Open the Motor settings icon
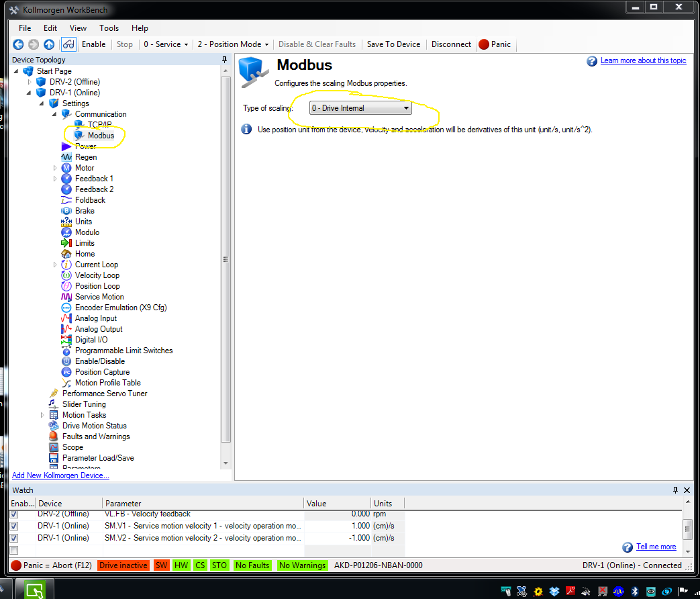The image size is (700, 599). [x=66, y=168]
